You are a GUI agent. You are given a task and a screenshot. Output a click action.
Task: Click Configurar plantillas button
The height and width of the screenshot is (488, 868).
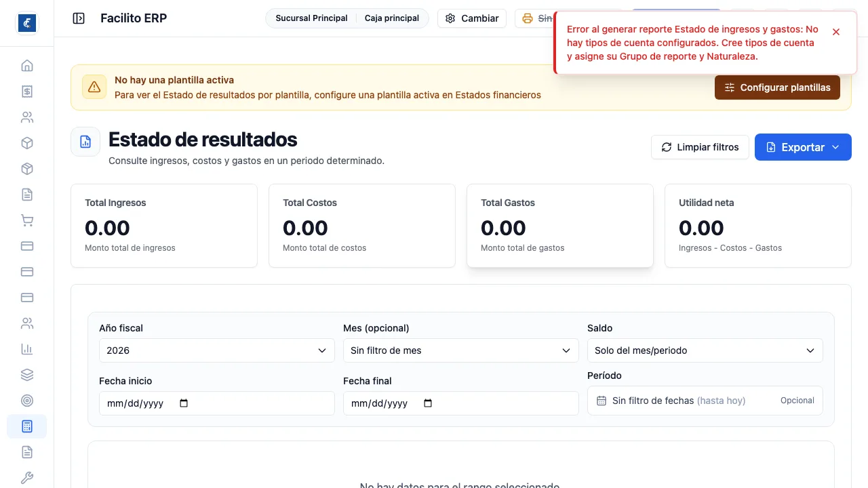click(x=777, y=87)
